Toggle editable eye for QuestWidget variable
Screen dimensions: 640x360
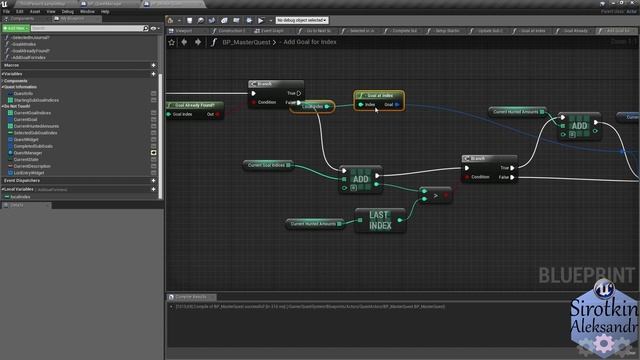click(x=153, y=140)
